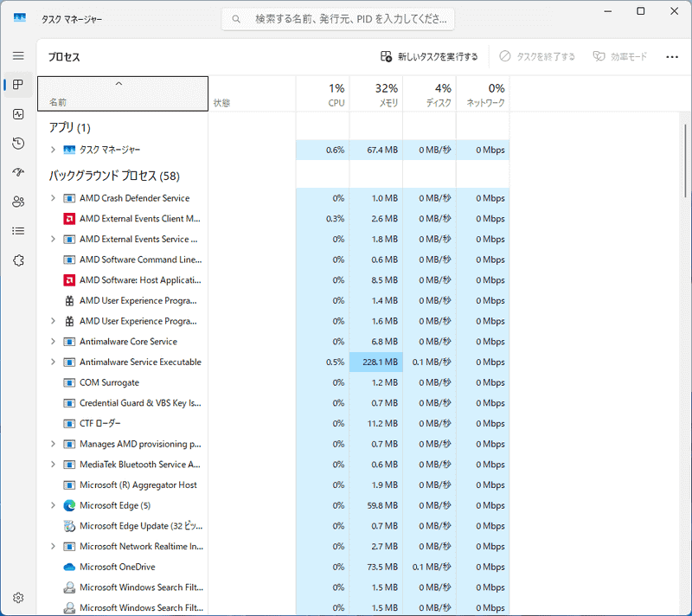The height and width of the screenshot is (616, 692).
Task: Click AMD Software: Host Application red icon
Action: [x=69, y=279]
